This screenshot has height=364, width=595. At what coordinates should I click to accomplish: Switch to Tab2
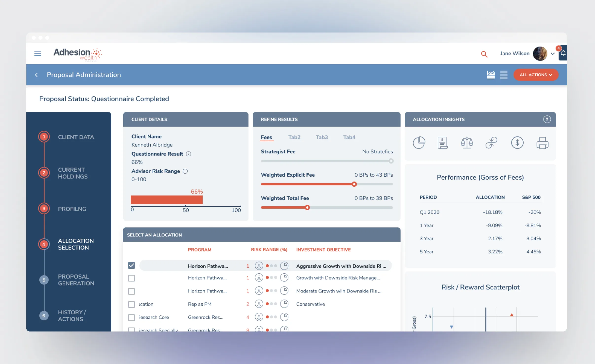tap(294, 137)
